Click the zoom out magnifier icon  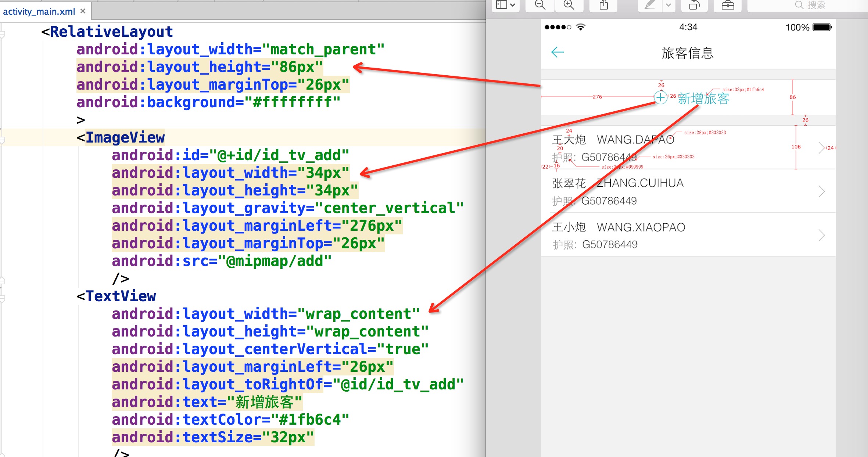[540, 5]
